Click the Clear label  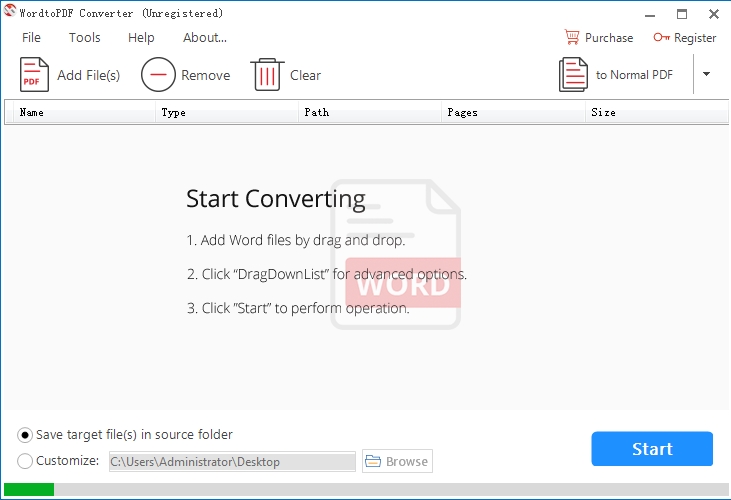pos(305,75)
